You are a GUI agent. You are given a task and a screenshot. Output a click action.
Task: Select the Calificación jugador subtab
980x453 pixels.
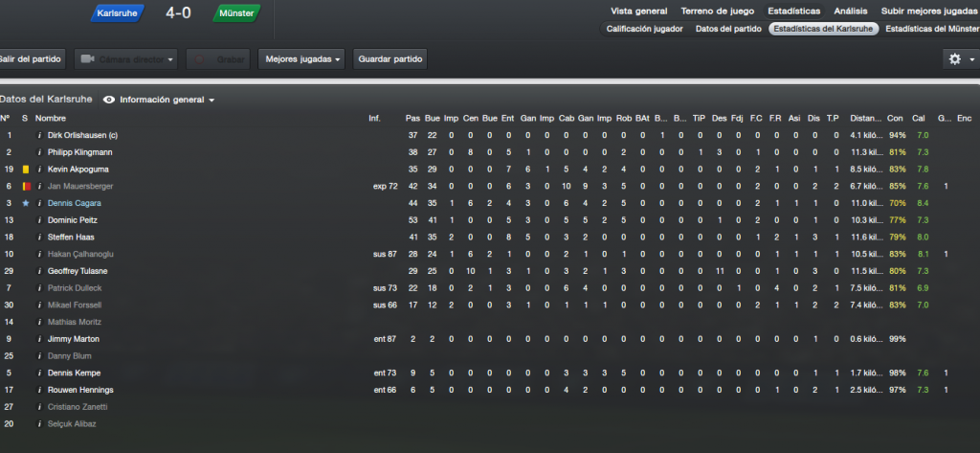click(644, 29)
